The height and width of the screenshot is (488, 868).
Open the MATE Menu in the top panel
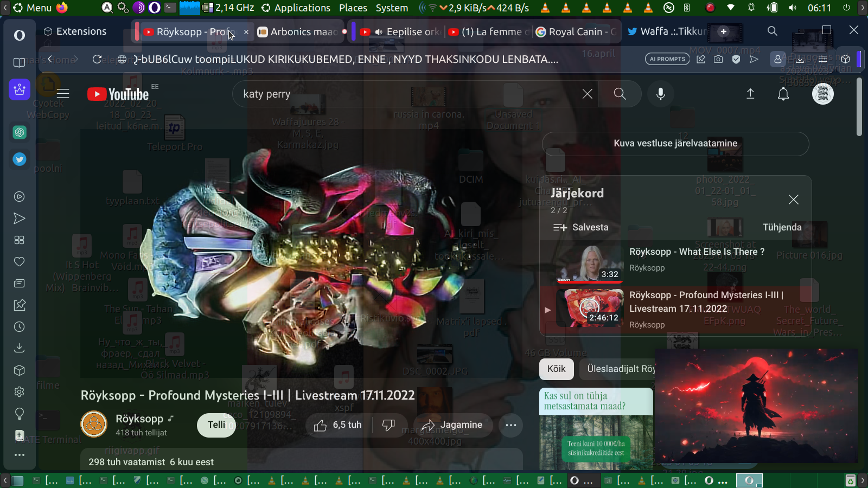33,8
